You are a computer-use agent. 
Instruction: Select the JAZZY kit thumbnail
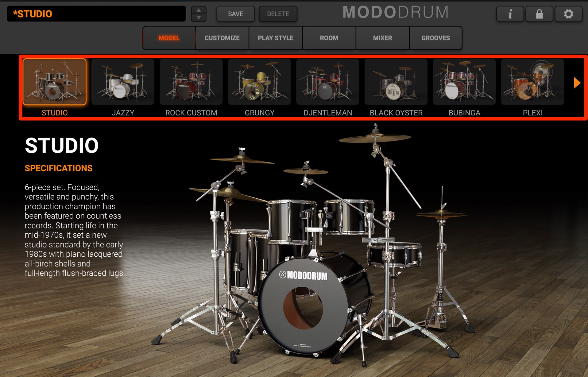[123, 82]
